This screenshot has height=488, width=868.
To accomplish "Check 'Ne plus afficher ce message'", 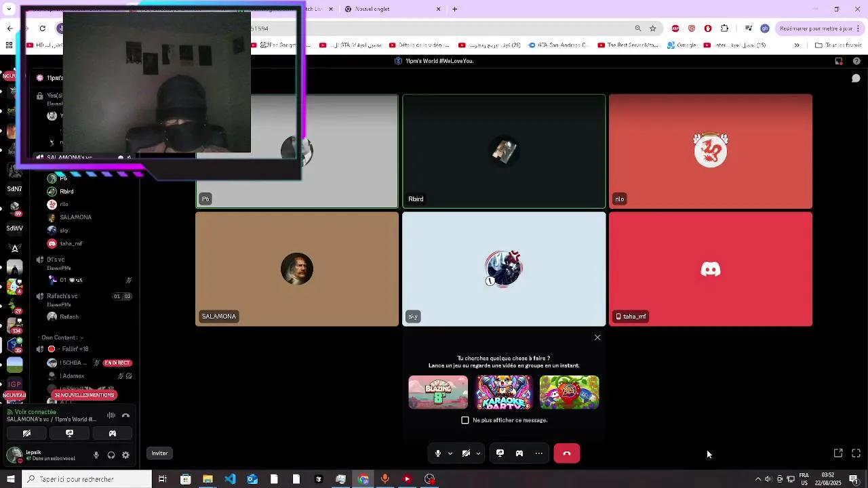I will 465,420.
